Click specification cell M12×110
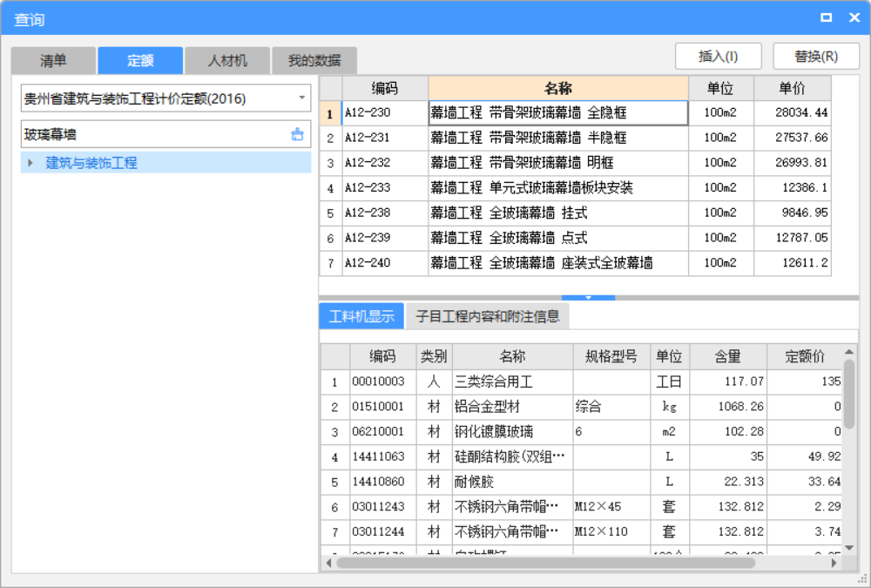The width and height of the screenshot is (871, 588). pos(611,532)
